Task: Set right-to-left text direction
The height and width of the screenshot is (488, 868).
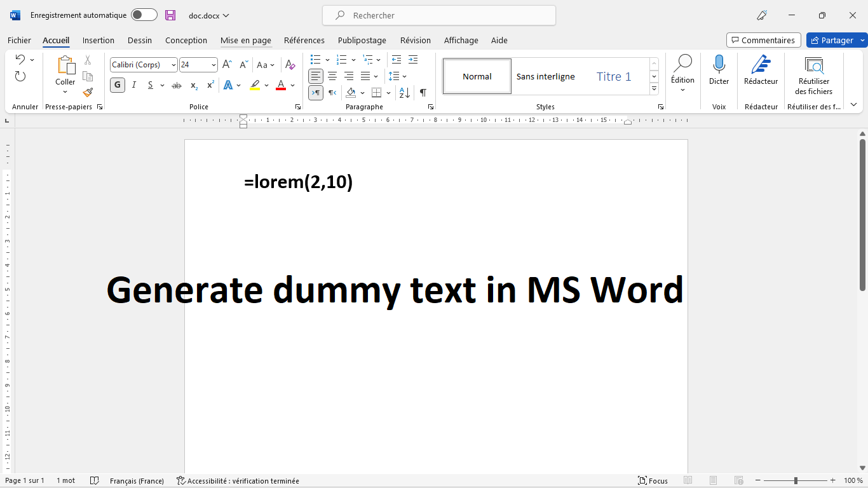Action: [332, 93]
